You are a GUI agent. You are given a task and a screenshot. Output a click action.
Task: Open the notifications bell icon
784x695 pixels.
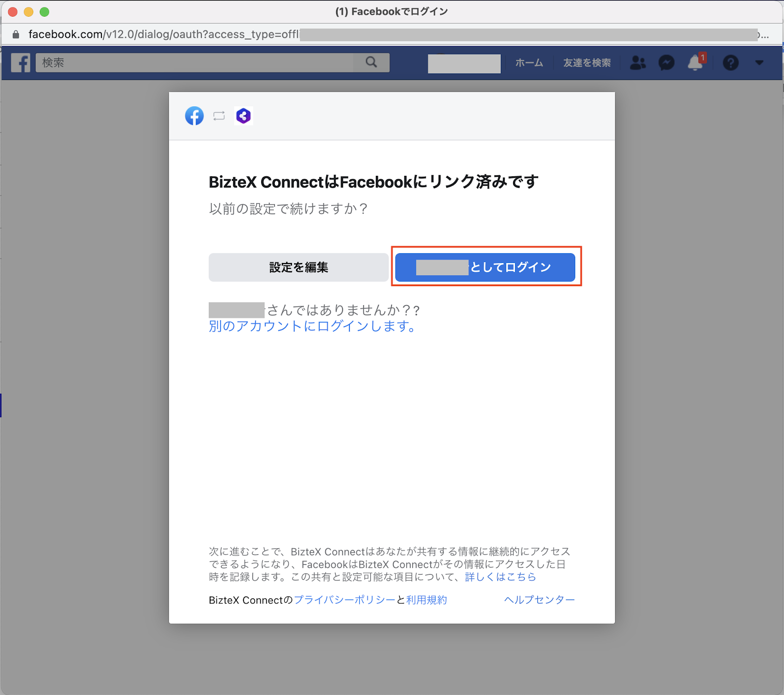point(696,62)
